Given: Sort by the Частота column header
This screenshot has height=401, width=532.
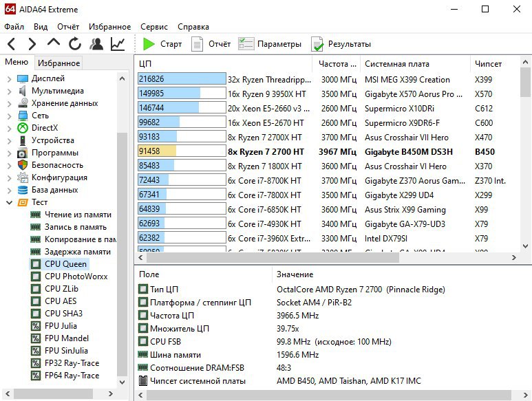Looking at the screenshot, I should 337,64.
